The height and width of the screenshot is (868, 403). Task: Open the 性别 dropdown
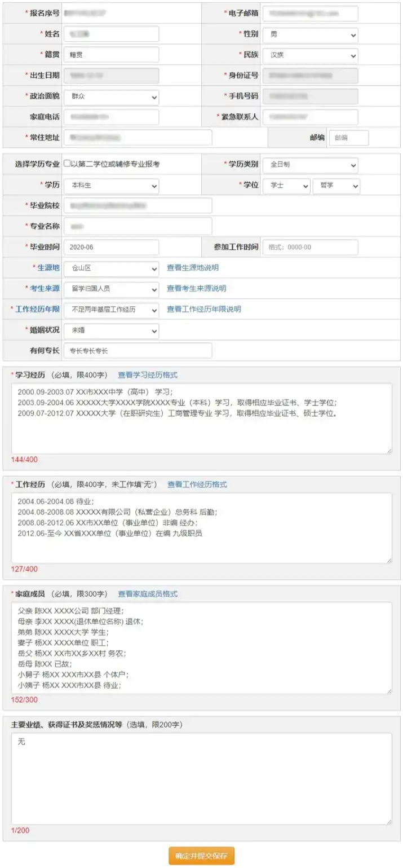pyautogui.click(x=310, y=34)
